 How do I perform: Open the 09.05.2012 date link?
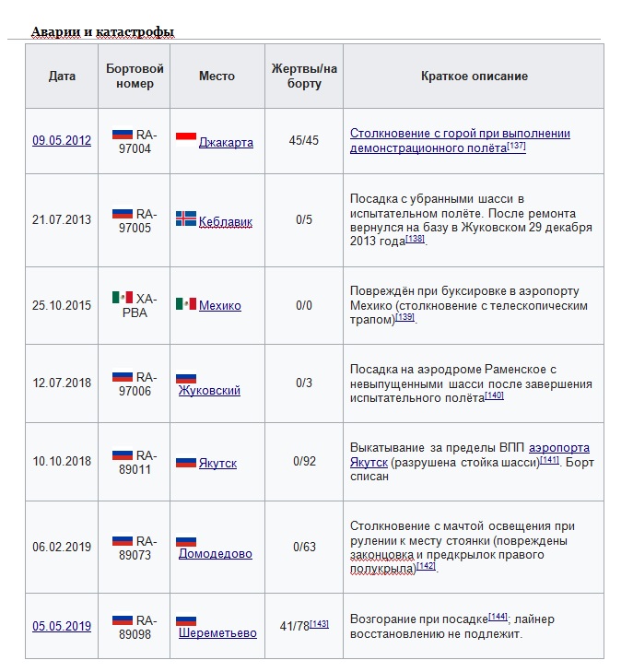point(62,141)
